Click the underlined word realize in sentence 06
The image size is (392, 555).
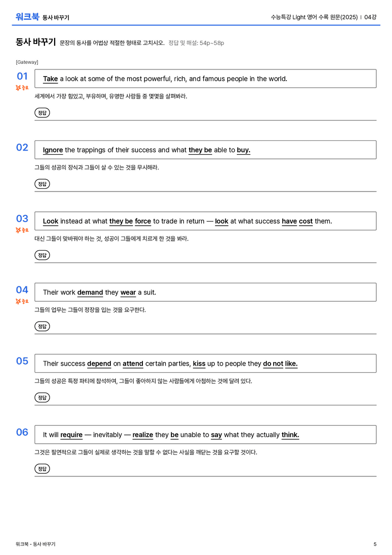point(143,435)
